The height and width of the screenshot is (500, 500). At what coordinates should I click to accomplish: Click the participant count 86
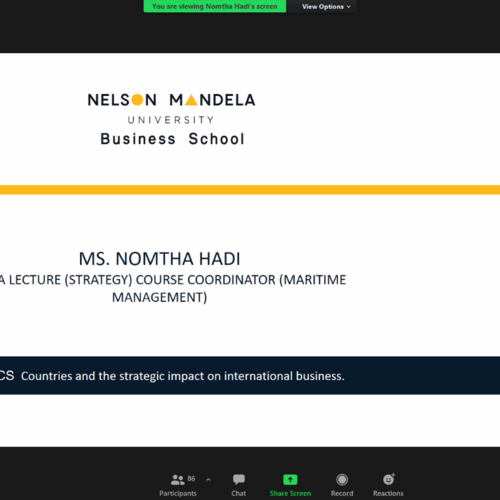coord(191,479)
